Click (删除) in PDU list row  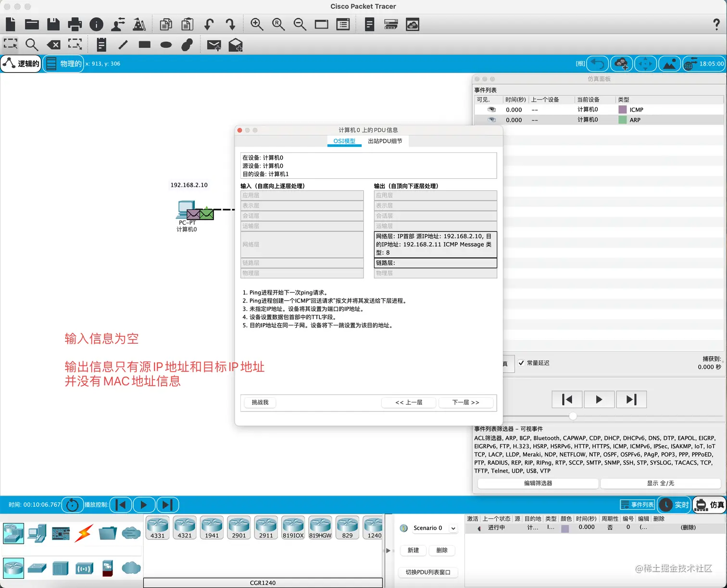click(x=688, y=527)
